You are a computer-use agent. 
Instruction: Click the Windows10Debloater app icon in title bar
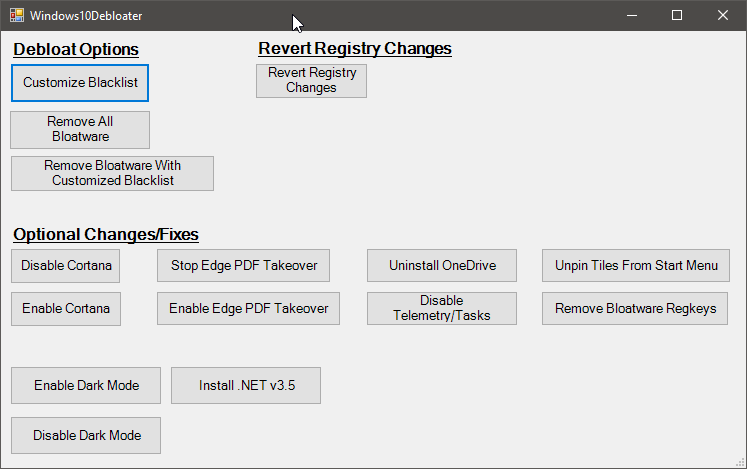tap(17, 15)
